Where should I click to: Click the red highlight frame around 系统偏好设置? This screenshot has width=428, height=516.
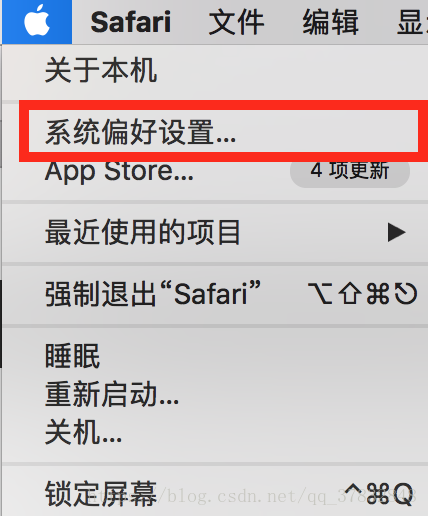click(x=223, y=105)
